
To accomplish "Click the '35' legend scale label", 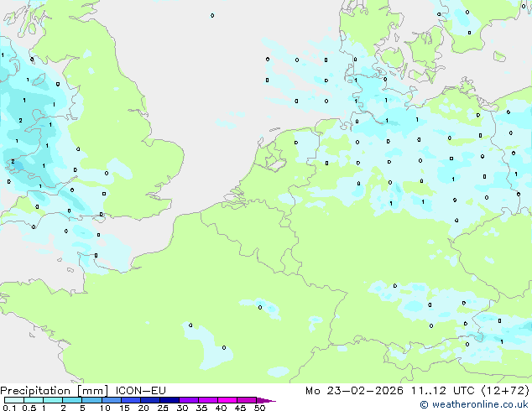I will (201, 408).
